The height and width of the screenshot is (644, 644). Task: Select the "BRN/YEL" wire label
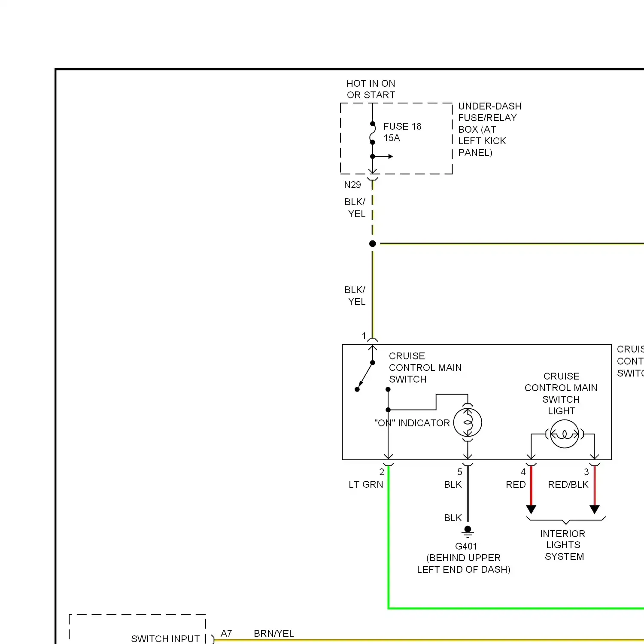pyautogui.click(x=274, y=633)
